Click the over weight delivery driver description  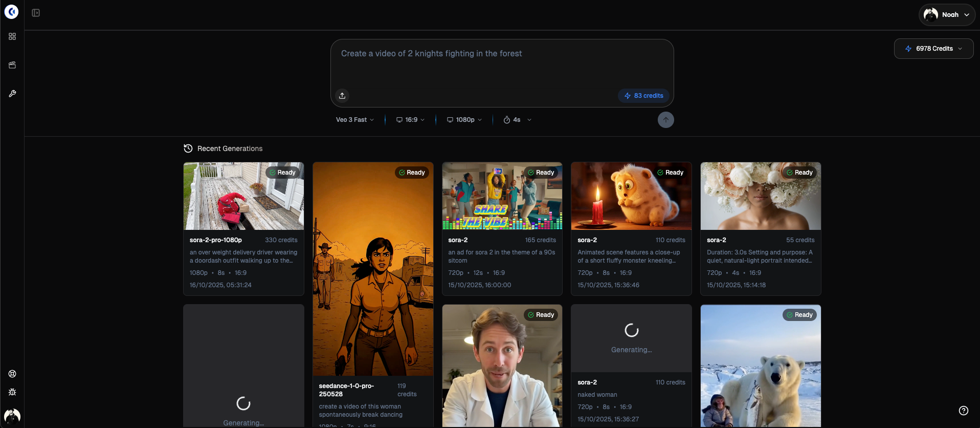coord(243,256)
